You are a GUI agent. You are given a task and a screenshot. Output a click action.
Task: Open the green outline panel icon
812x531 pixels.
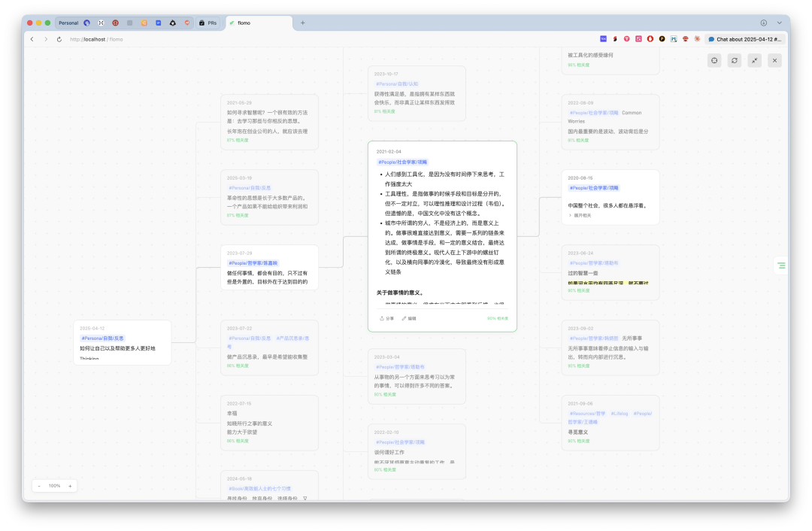pyautogui.click(x=781, y=265)
